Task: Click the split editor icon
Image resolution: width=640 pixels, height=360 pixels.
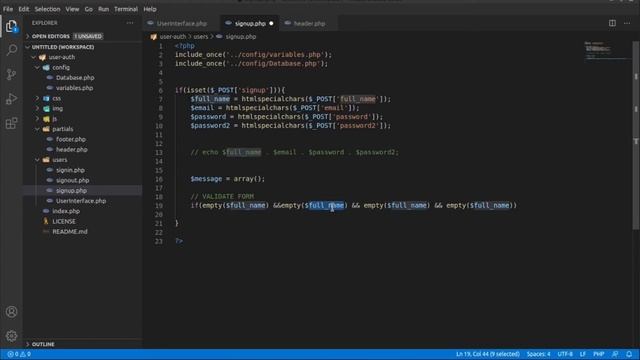Action: pyautogui.click(x=612, y=23)
